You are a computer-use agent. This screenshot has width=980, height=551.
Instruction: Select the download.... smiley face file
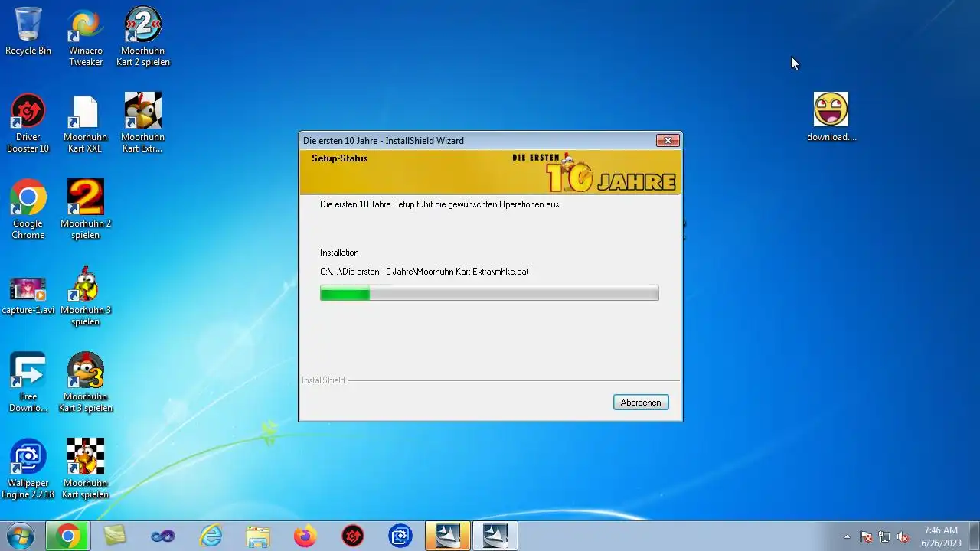(x=831, y=117)
